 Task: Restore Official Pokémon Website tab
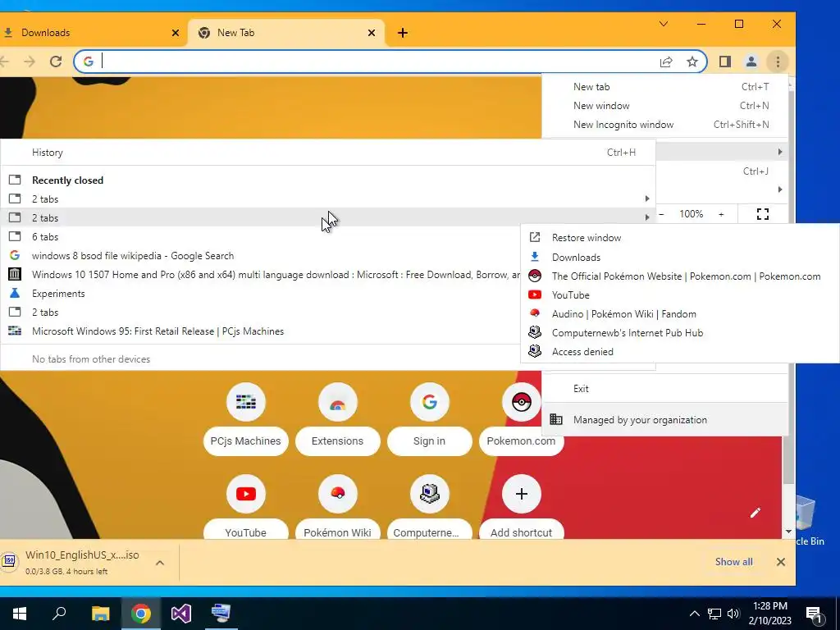click(680, 276)
